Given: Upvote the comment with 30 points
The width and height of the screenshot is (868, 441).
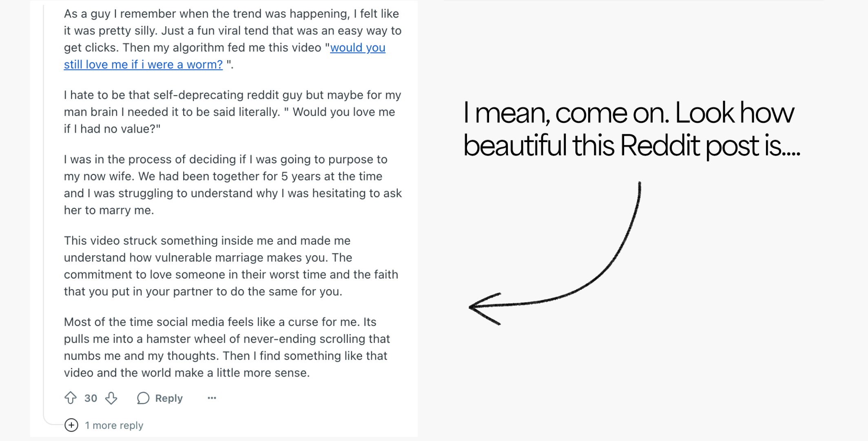Looking at the screenshot, I should tap(71, 398).
